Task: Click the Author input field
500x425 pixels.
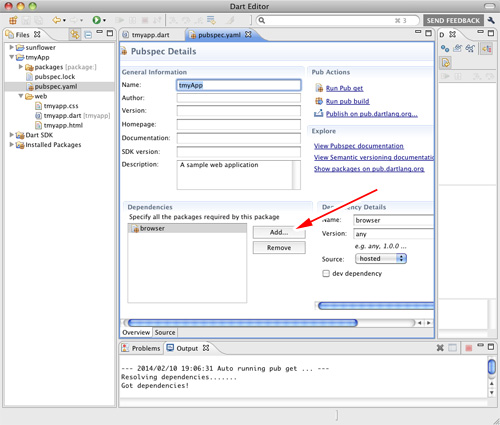Action: click(x=239, y=98)
